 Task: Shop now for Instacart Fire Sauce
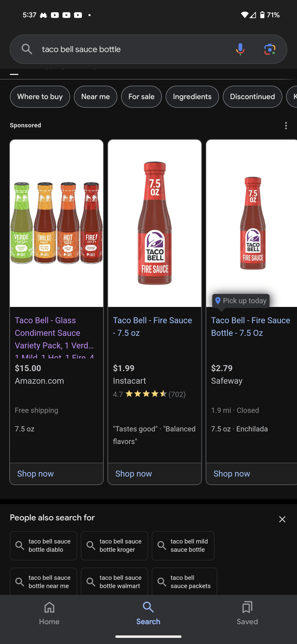point(134,474)
